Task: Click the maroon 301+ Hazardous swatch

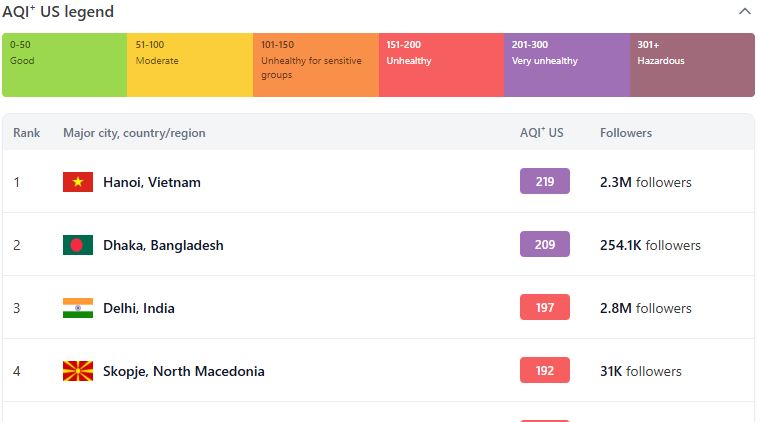Action: coord(692,65)
